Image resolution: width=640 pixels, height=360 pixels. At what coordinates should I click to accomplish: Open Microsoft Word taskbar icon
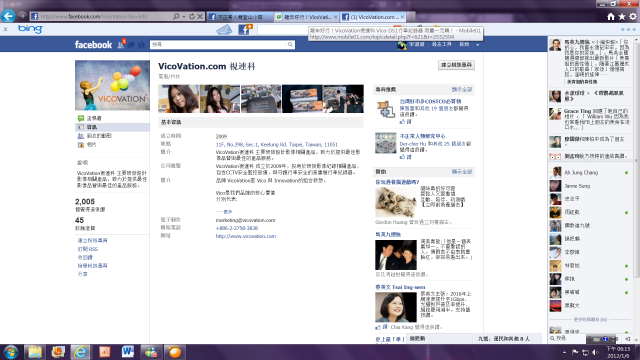point(127,352)
